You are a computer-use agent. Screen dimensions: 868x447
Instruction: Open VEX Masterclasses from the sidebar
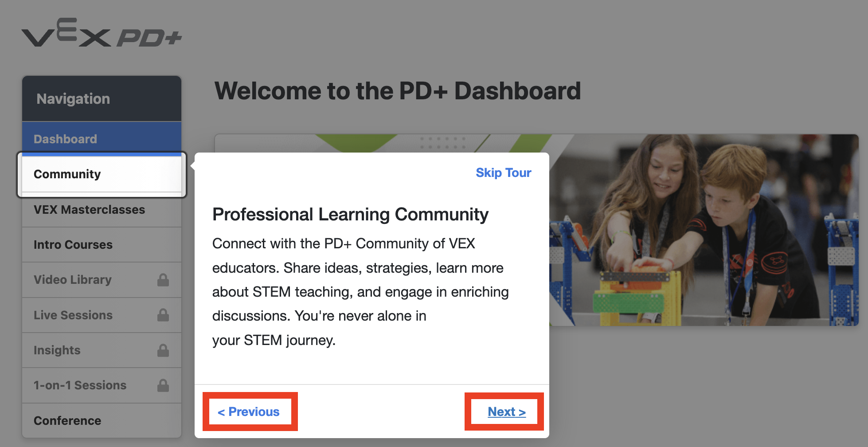click(89, 210)
